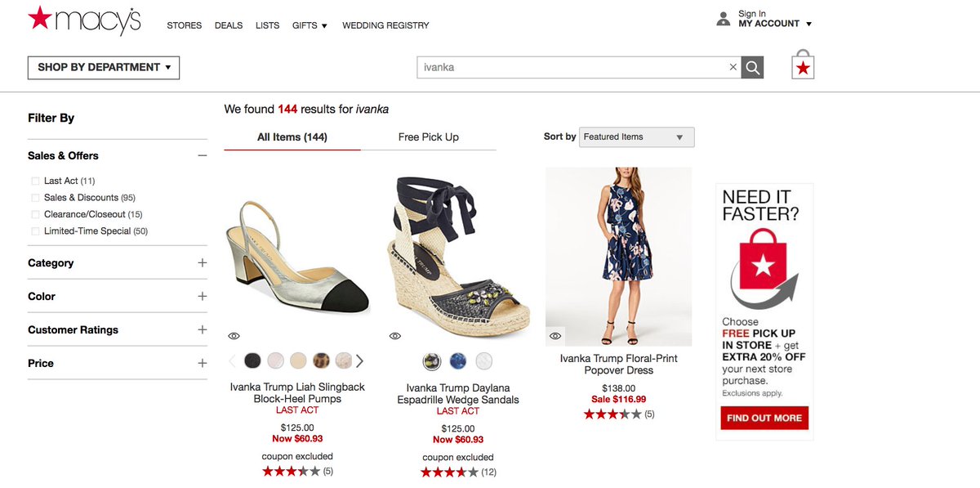
Task: Quick view eye icon for Liah Slingback Pumps
Action: tap(234, 336)
